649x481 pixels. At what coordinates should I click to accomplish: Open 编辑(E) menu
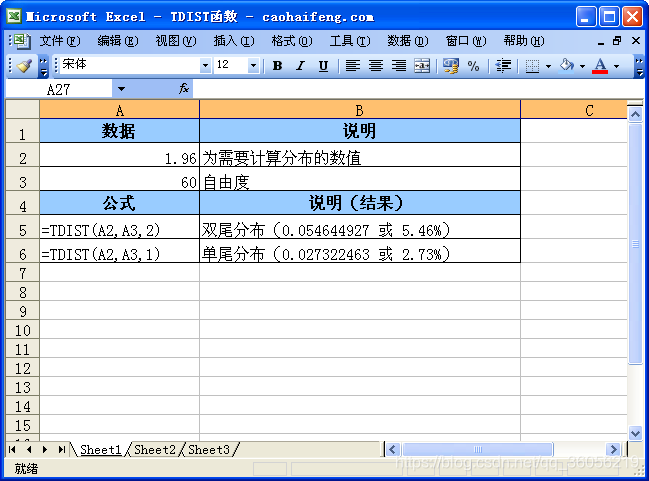coord(118,41)
